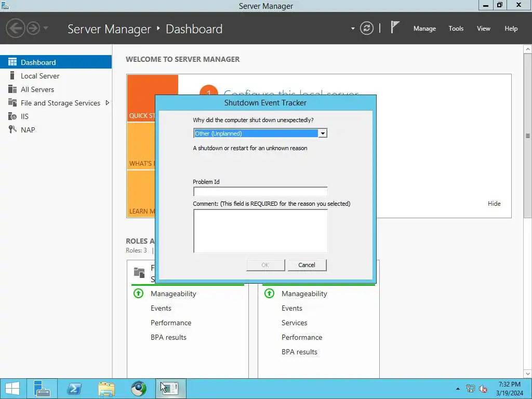
Task: Click the NAP role icon
Action: click(12, 129)
